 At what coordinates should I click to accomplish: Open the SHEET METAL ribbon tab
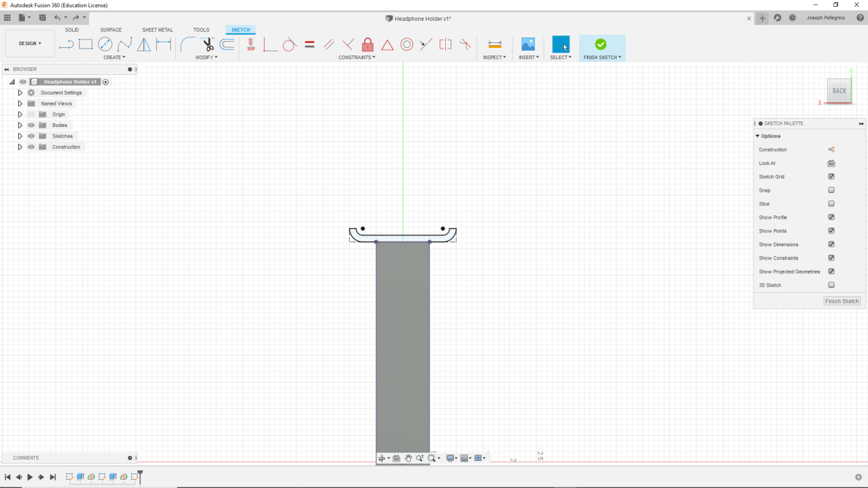coord(157,30)
